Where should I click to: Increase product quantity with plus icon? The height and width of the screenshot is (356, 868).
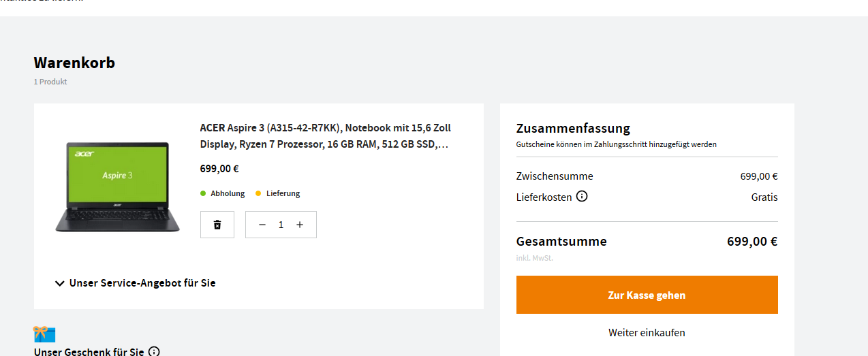click(300, 225)
